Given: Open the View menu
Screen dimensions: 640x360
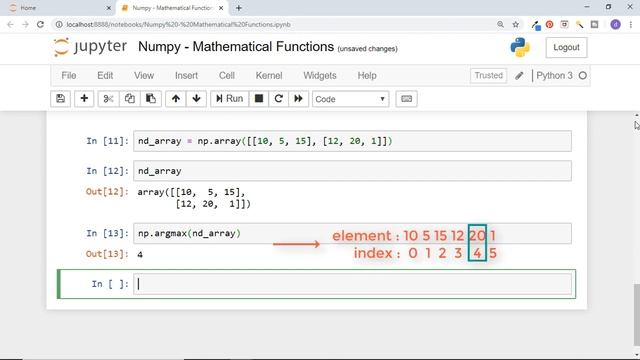Looking at the screenshot, I should (x=144, y=76).
